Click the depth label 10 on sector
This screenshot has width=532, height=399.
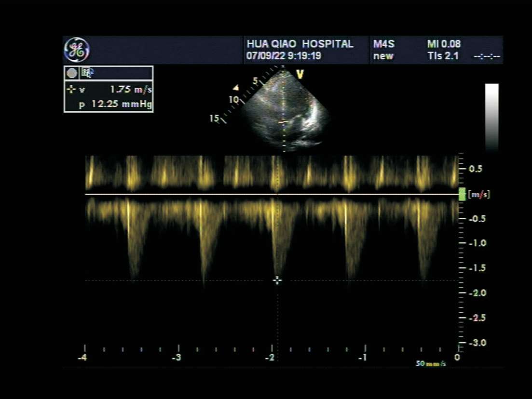click(233, 100)
